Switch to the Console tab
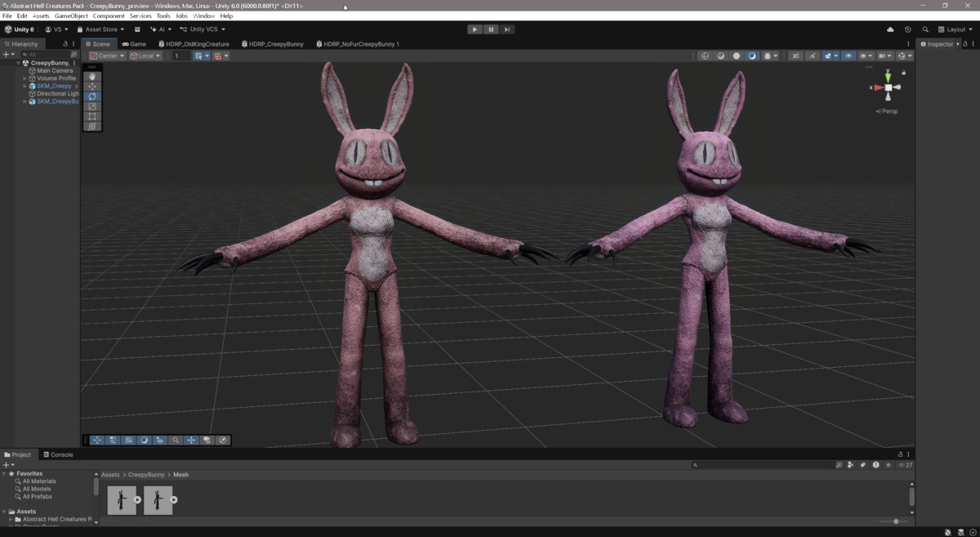 pyautogui.click(x=58, y=454)
